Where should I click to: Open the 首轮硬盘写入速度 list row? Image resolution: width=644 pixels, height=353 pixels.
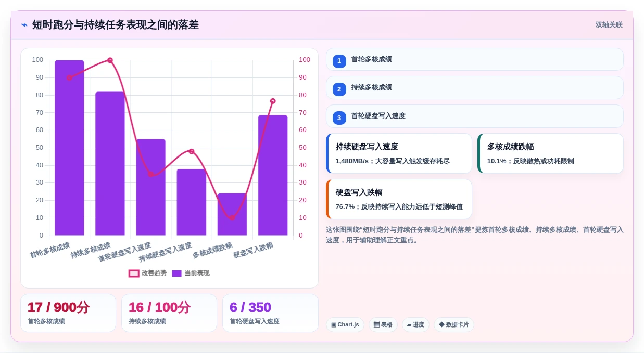pos(474,116)
